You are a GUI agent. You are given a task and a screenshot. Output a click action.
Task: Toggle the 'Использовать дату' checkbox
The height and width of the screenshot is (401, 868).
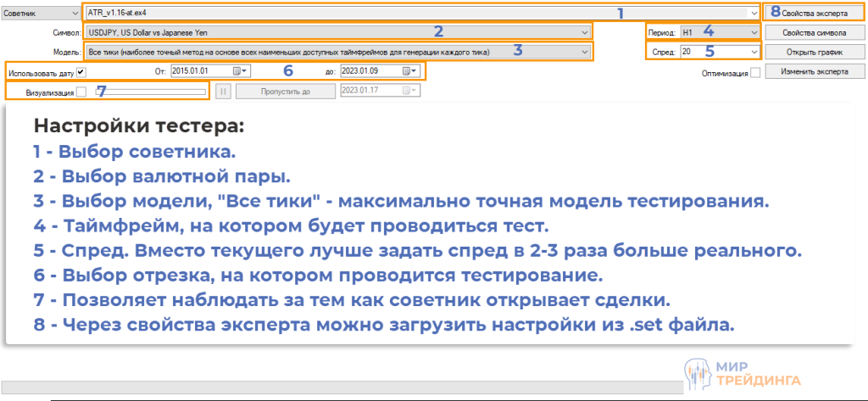(81, 72)
